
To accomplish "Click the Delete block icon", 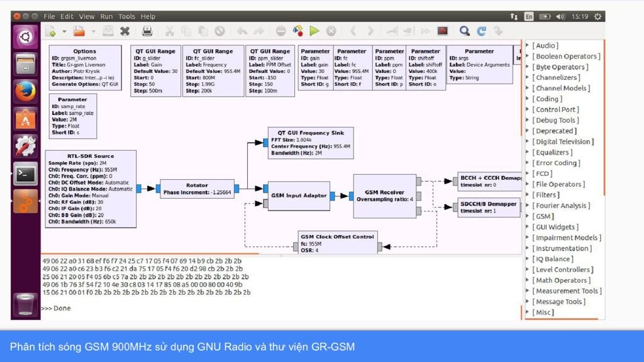I will (219, 31).
